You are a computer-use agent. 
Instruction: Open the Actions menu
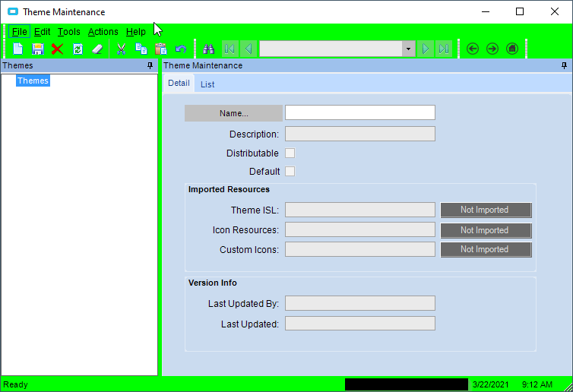(103, 32)
